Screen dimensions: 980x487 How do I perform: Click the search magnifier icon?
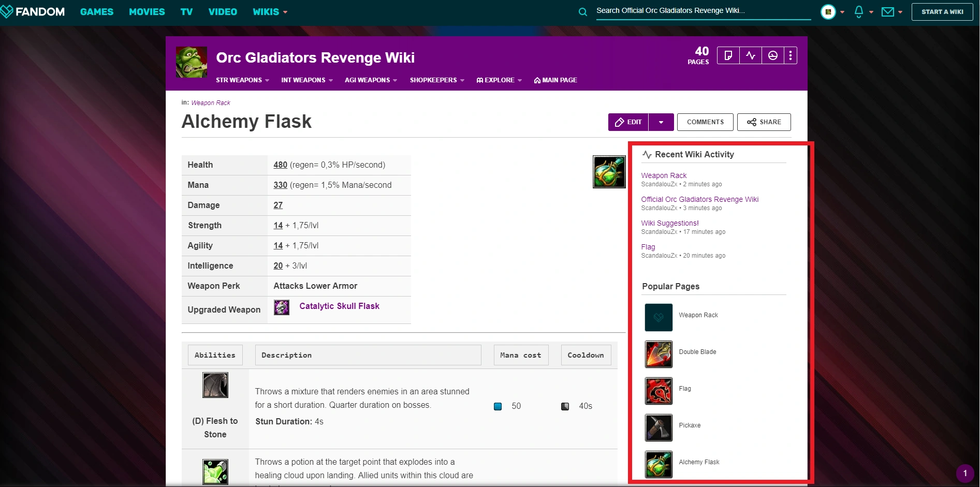coord(582,12)
